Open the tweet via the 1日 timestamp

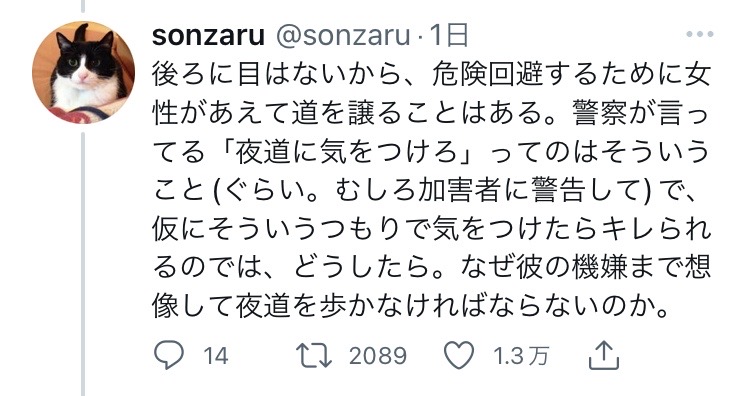pyautogui.click(x=449, y=36)
